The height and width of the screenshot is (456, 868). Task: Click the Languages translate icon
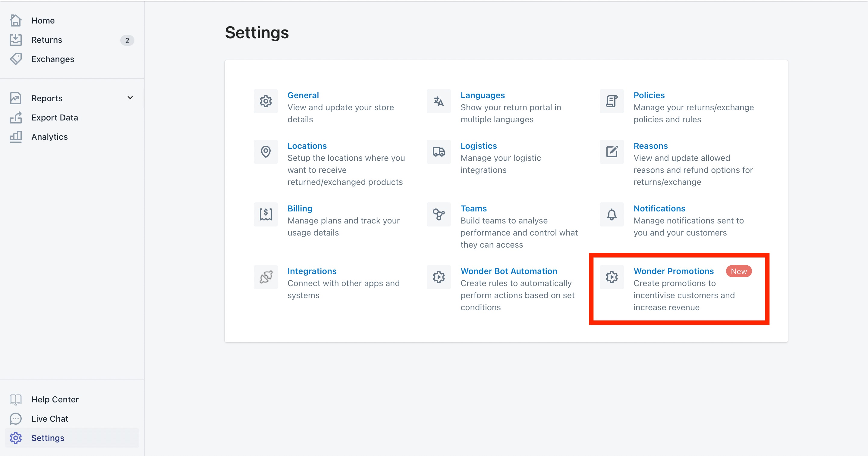coord(439,101)
